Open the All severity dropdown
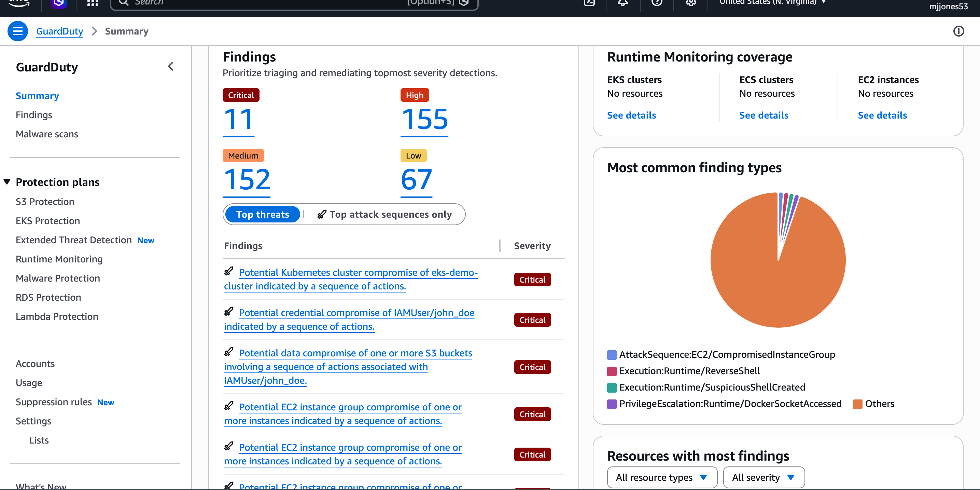The height and width of the screenshot is (490, 980). pyautogui.click(x=763, y=477)
